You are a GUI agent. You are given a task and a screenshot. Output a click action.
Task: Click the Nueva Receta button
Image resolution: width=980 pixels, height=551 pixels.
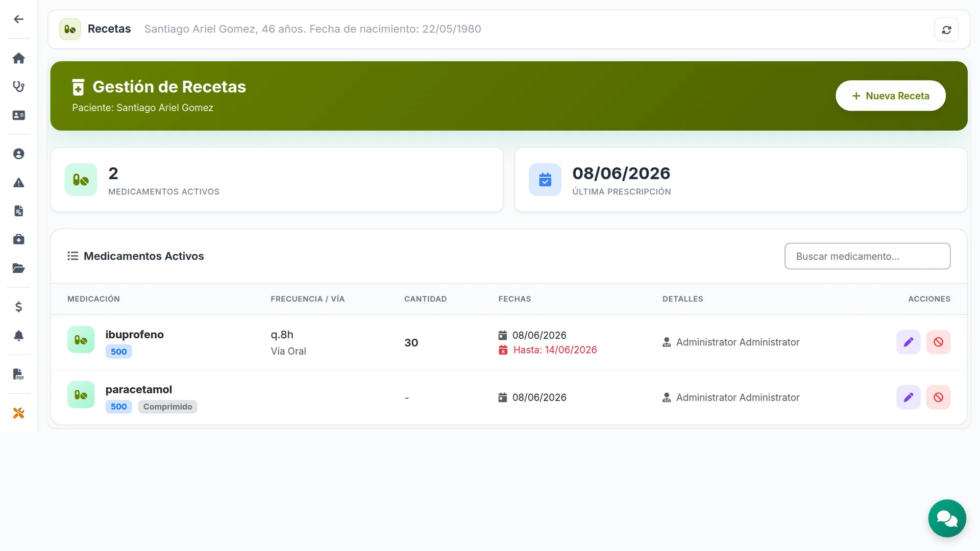890,96
